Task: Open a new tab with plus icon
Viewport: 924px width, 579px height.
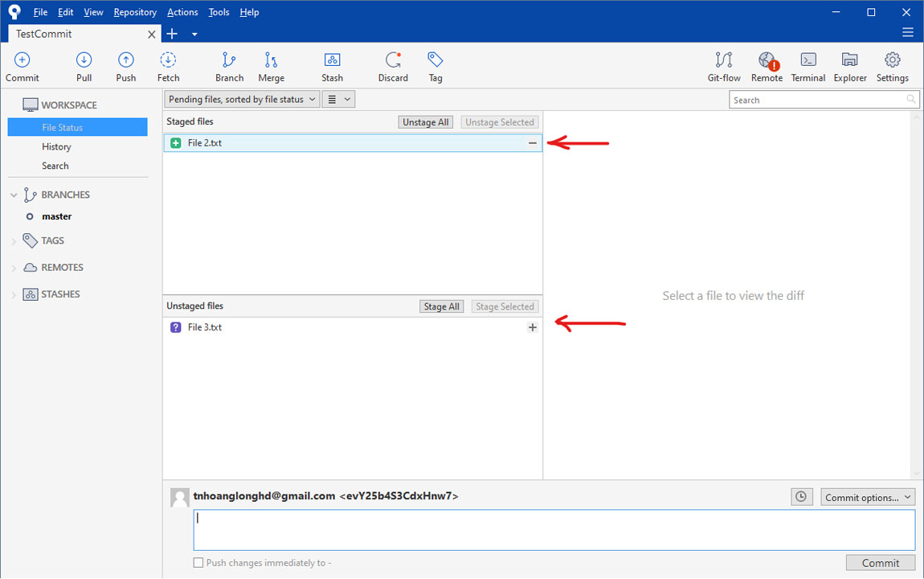Action: 172,34
